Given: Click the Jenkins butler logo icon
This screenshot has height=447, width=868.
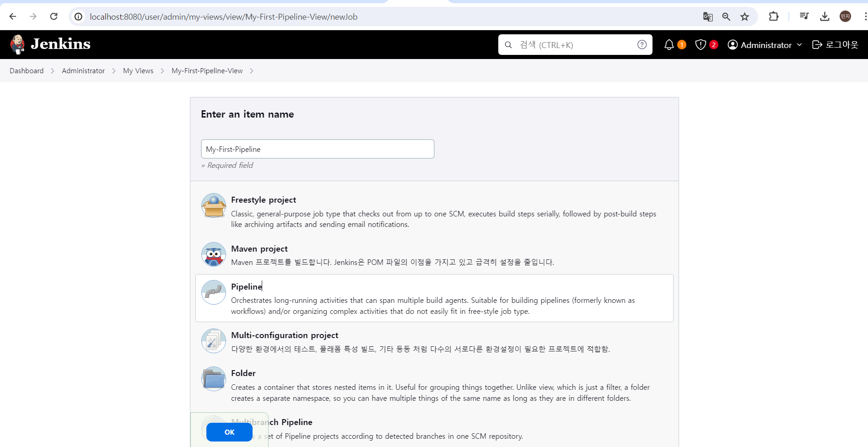Looking at the screenshot, I should point(18,44).
